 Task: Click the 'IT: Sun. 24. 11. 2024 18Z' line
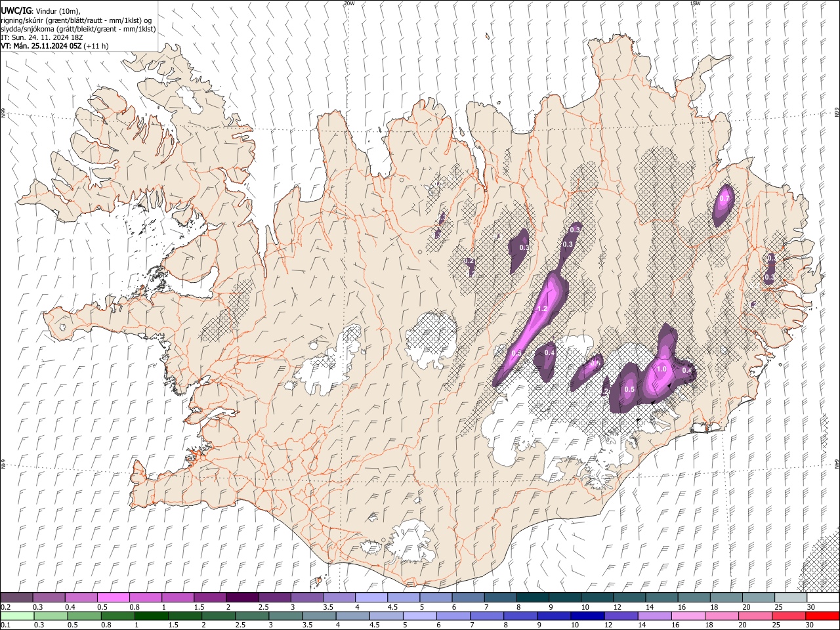click(x=42, y=37)
